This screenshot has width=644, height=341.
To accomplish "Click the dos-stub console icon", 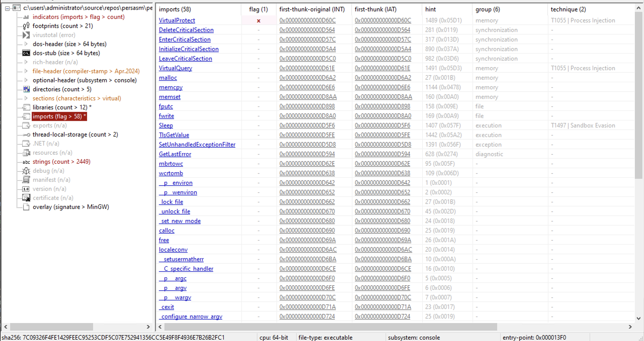I will [26, 53].
